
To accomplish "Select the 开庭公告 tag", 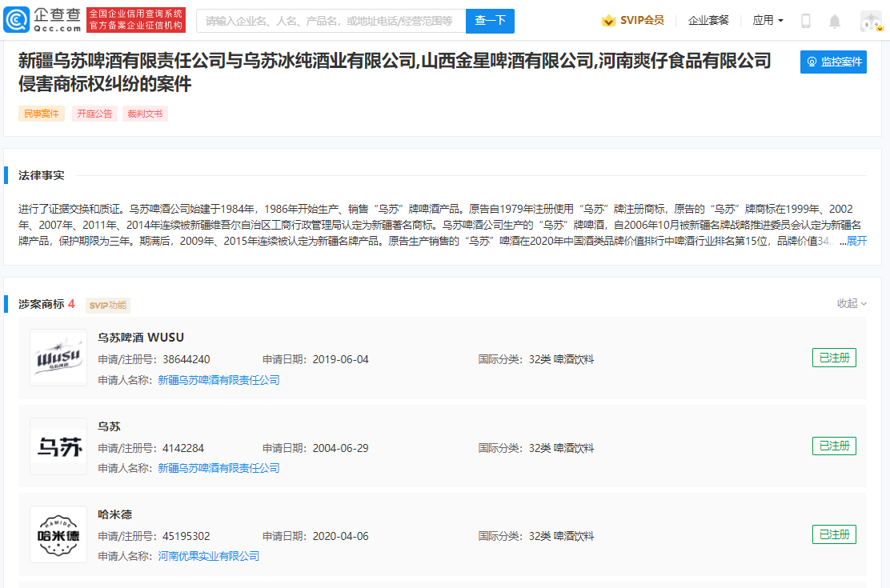I will coord(94,114).
